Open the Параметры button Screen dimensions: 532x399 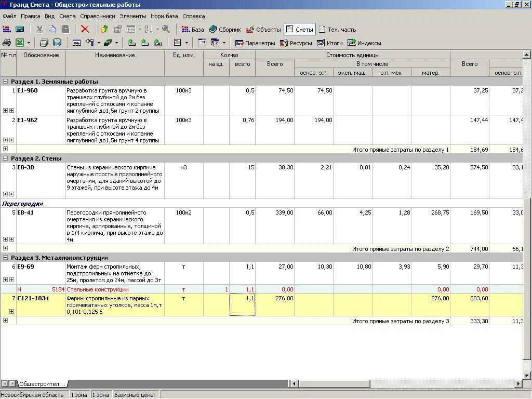[255, 43]
